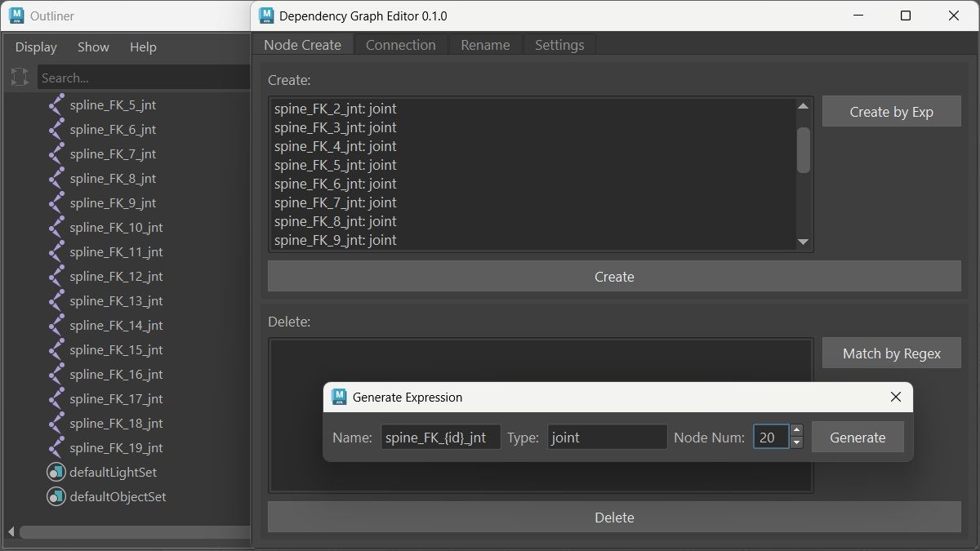This screenshot has height=551, width=980.
Task: Click the Name field with spline_FK_{id}_jnt
Action: [x=441, y=437]
